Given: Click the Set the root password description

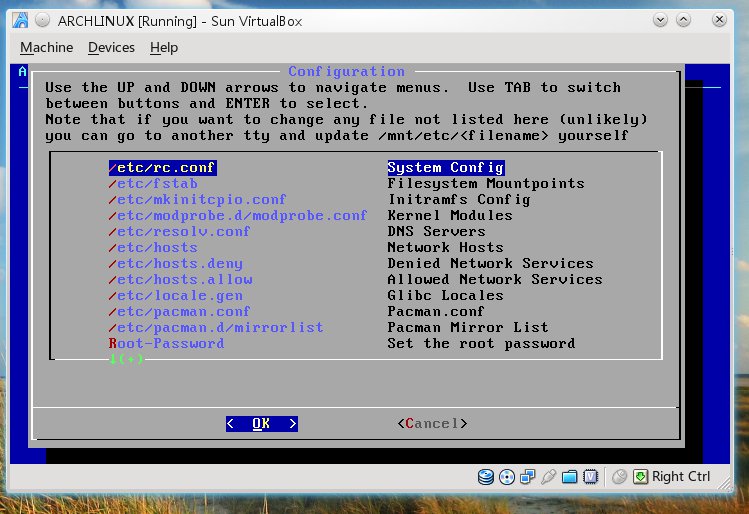Looking at the screenshot, I should click(x=481, y=343).
